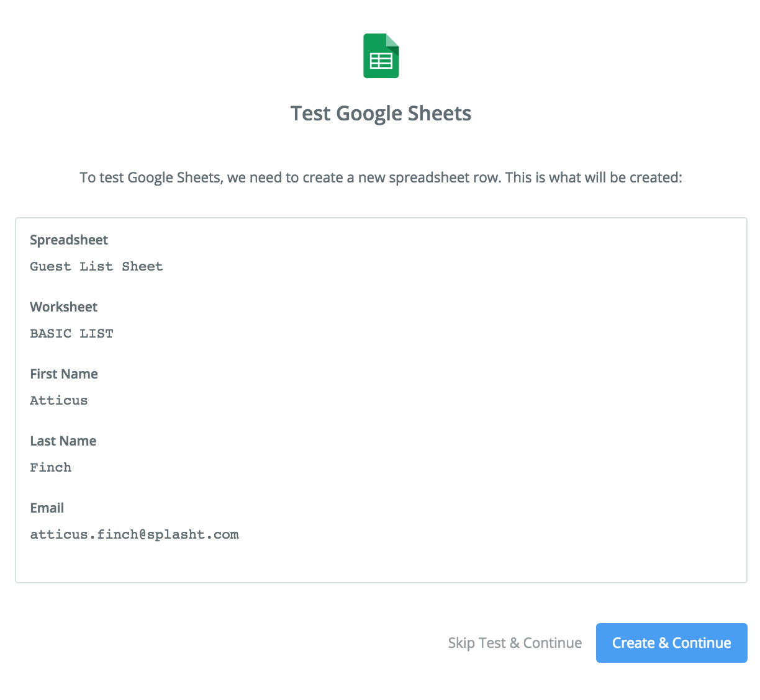Viewport: 760px width, 700px height.
Task: Click the Last Name label
Action: tap(63, 441)
